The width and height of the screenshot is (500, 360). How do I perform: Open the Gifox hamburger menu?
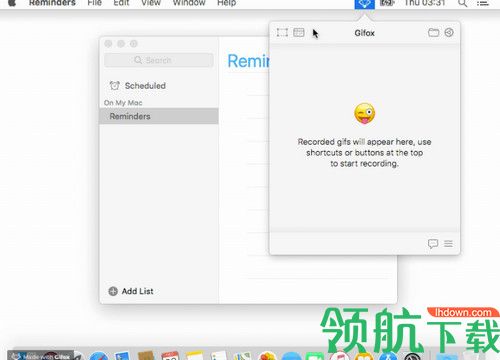(448, 244)
